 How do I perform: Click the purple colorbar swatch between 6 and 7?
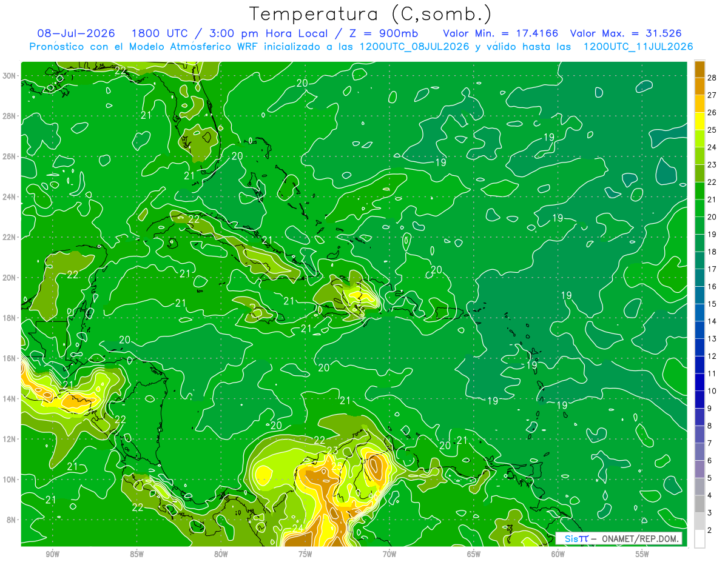(700, 452)
